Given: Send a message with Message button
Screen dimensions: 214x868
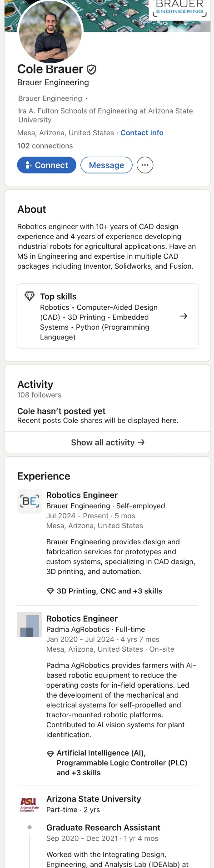Looking at the screenshot, I should click(x=106, y=165).
